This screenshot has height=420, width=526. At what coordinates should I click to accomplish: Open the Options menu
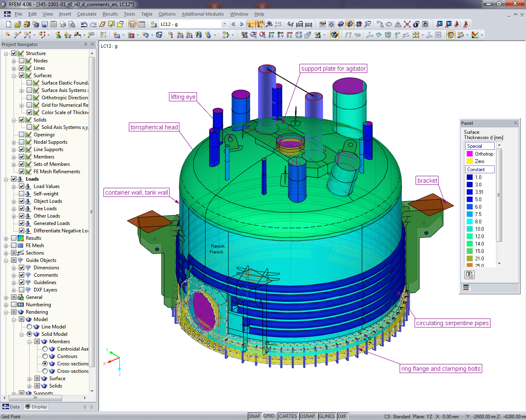click(x=167, y=14)
